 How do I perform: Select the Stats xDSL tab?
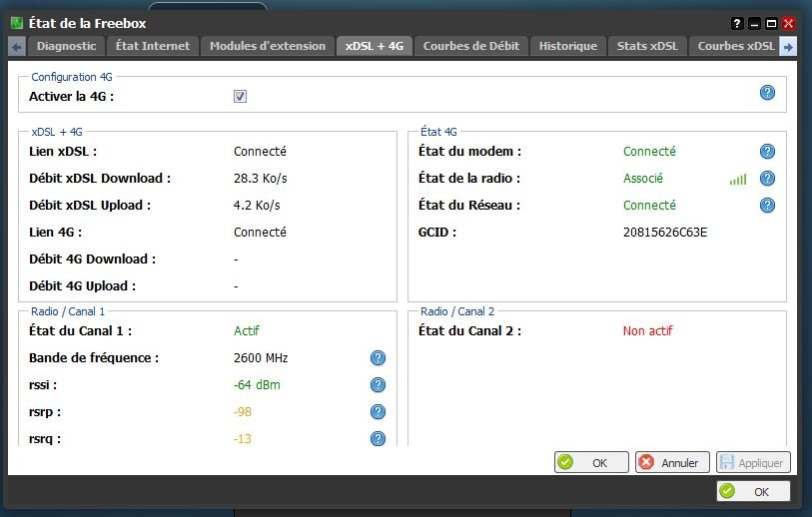646,46
